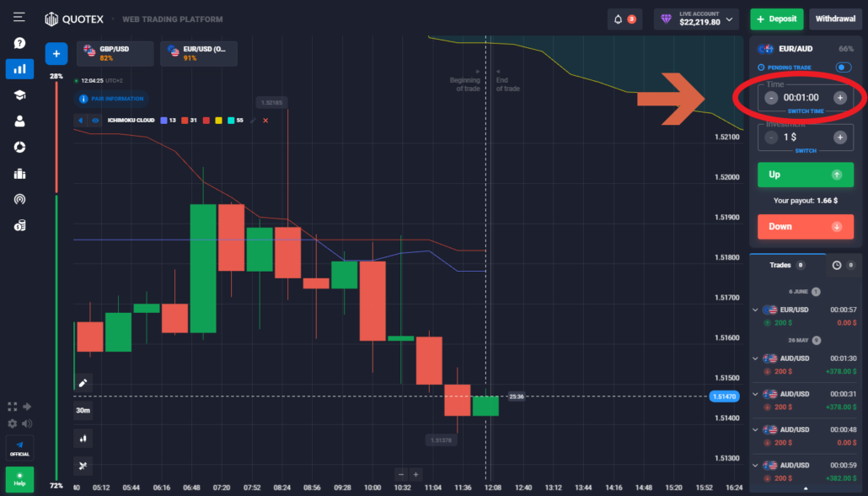The width and height of the screenshot is (868, 496).
Task: Click the Deposit button
Action: tap(776, 19)
